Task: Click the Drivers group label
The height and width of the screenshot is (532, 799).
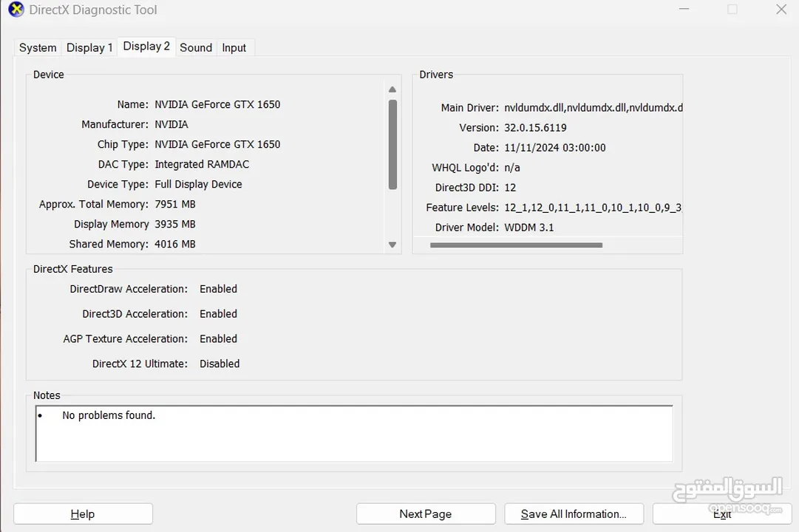Action: coord(436,75)
